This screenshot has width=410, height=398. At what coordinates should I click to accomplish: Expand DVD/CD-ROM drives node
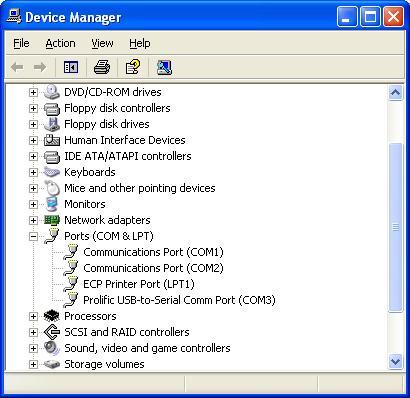click(x=33, y=92)
